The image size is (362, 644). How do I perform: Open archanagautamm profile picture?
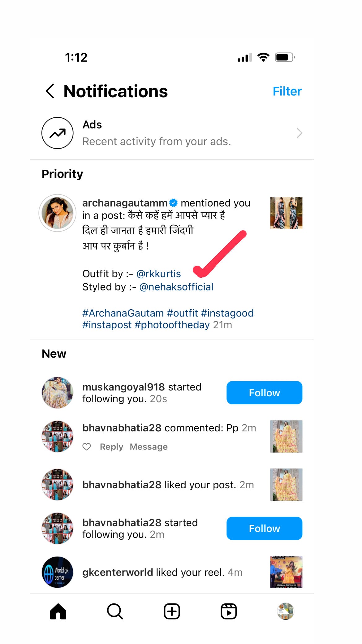58,213
